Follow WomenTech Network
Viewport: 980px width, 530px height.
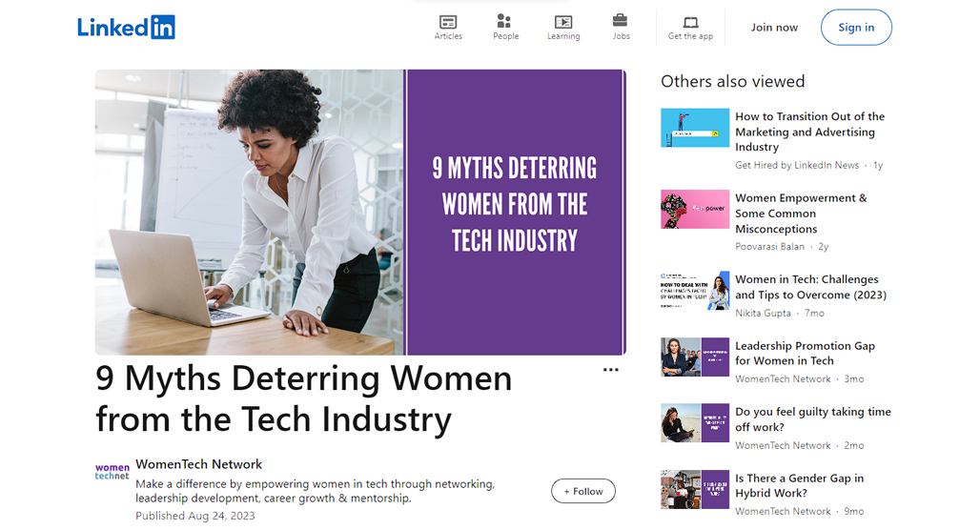[583, 491]
